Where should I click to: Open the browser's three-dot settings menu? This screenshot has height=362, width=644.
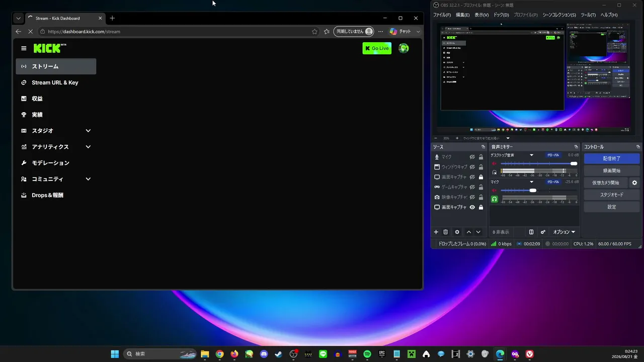pos(380,31)
